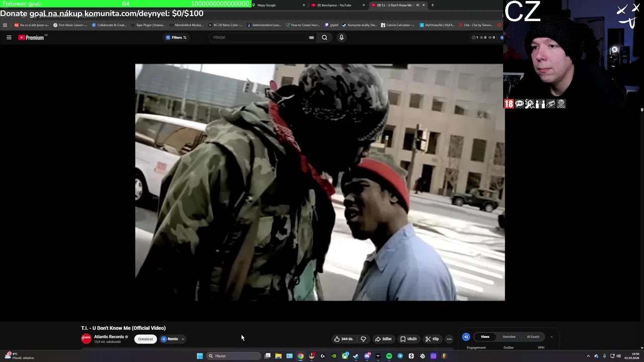Screen dimensions: 644x362
Task: Select the Overview tab in stats panel
Action: [x=509, y=337]
